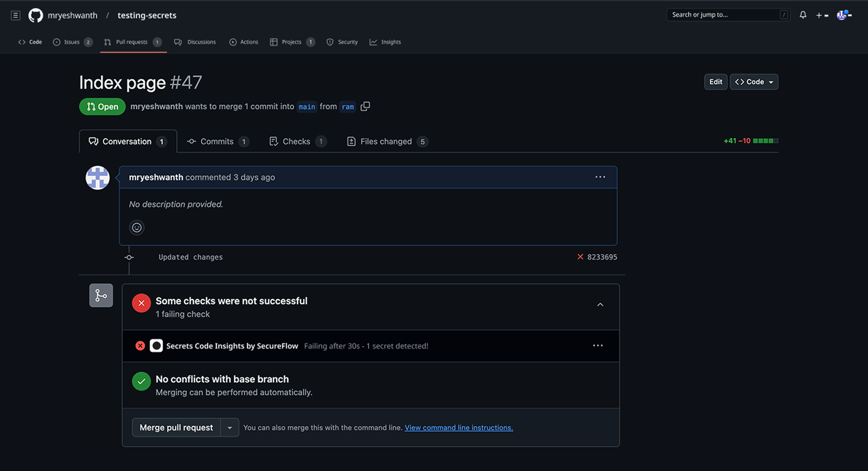Open the merge method dropdown arrow
This screenshot has width=868, height=471.
tap(230, 428)
